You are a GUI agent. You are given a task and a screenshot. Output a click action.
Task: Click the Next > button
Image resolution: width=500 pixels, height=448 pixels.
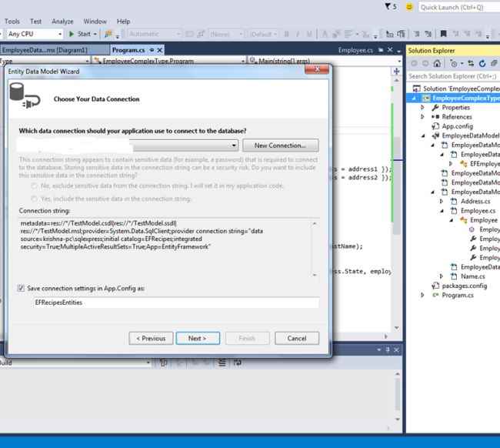tap(198, 338)
